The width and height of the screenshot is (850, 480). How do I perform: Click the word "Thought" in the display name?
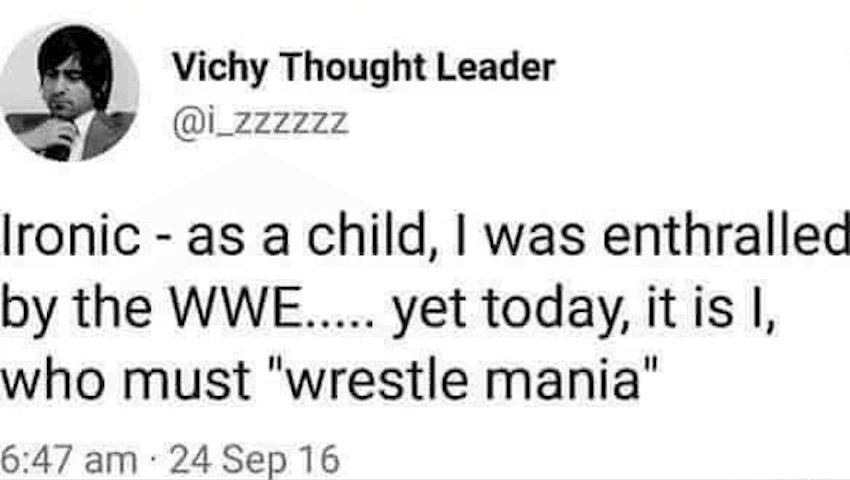click(350, 68)
